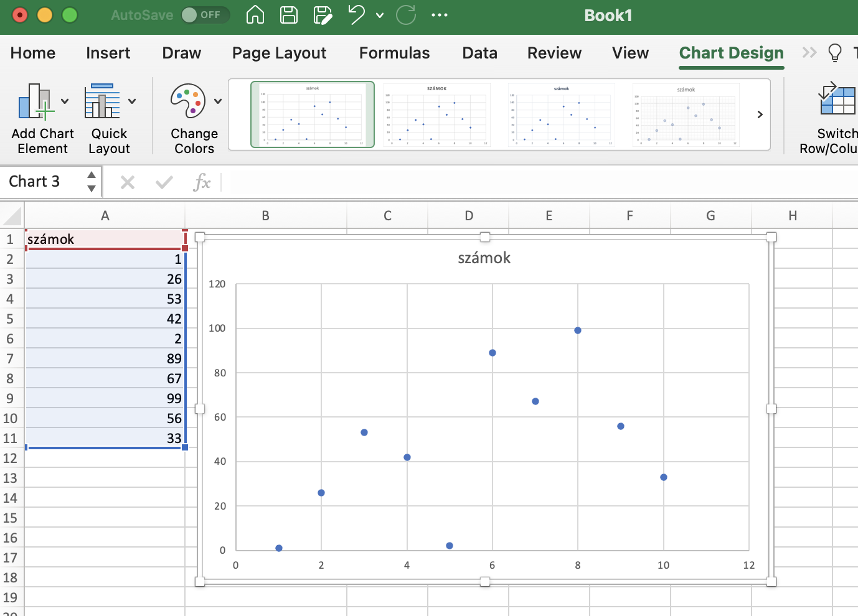Select row 1 header

pyautogui.click(x=11, y=240)
